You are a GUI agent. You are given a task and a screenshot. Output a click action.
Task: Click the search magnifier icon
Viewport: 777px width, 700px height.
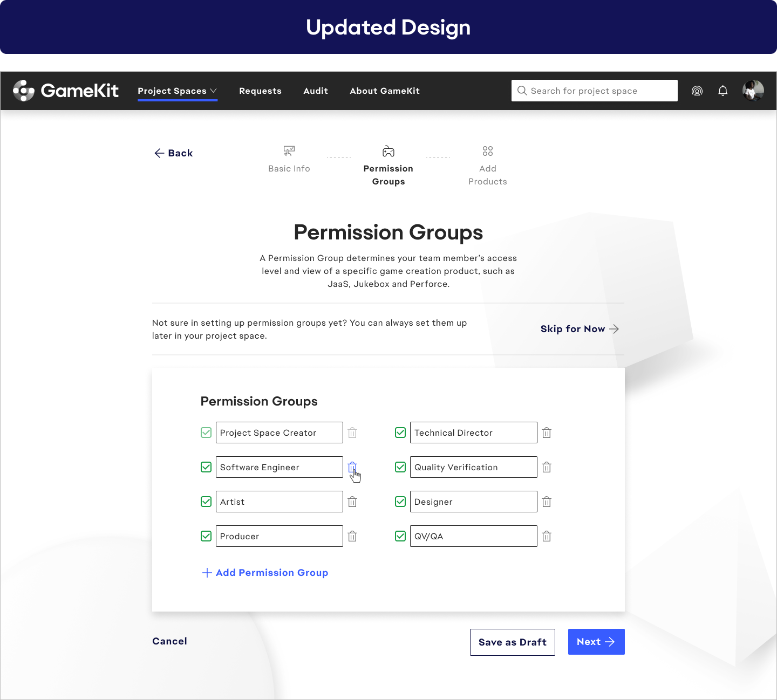(x=522, y=91)
